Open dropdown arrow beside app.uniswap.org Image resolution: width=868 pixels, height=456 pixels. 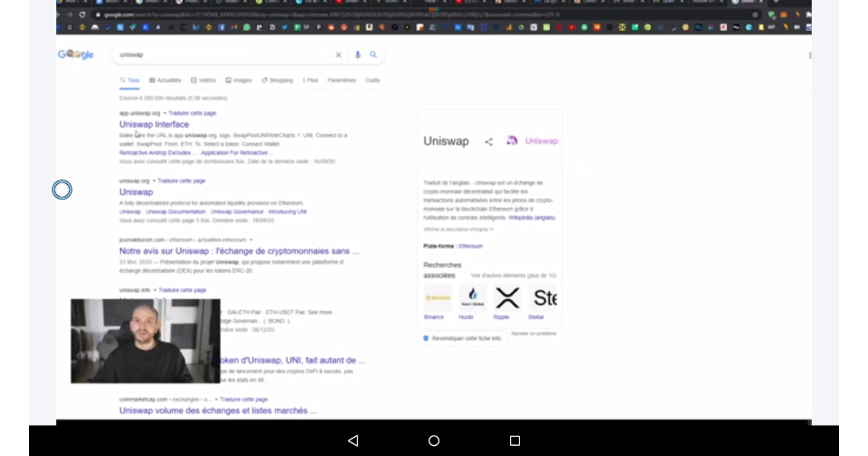pyautogui.click(x=165, y=113)
